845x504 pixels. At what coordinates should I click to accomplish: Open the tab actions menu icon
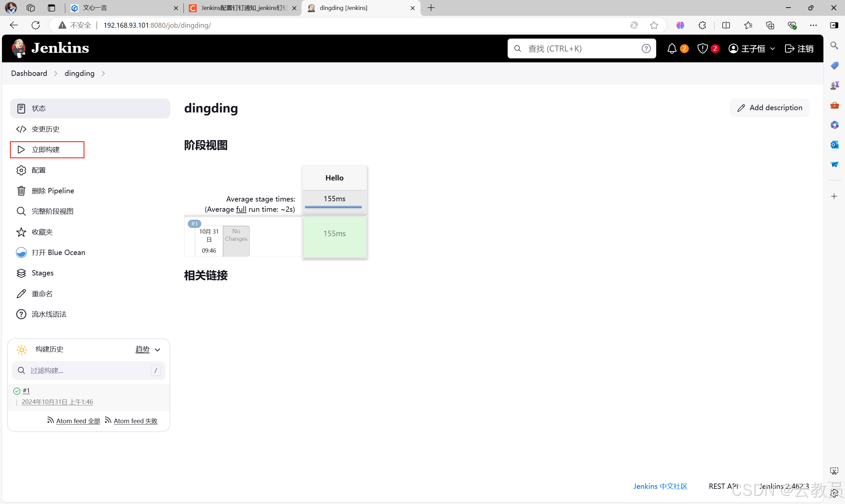(51, 8)
